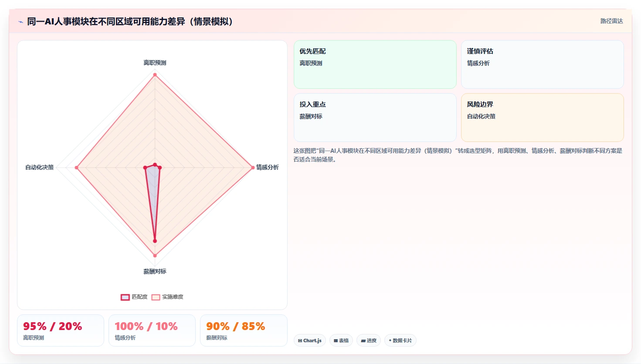The height and width of the screenshot is (364, 641).
Task: Open the 风险边界 card
Action: click(543, 118)
